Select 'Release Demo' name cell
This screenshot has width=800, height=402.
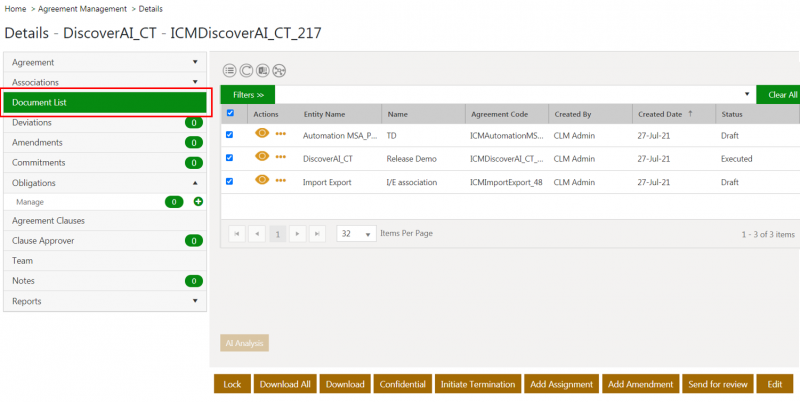[x=412, y=159]
